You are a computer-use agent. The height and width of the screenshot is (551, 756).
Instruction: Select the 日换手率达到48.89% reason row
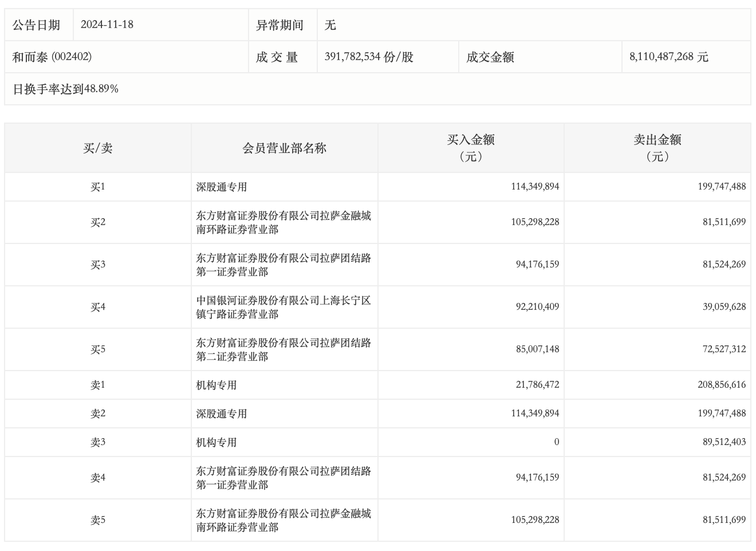pos(65,89)
